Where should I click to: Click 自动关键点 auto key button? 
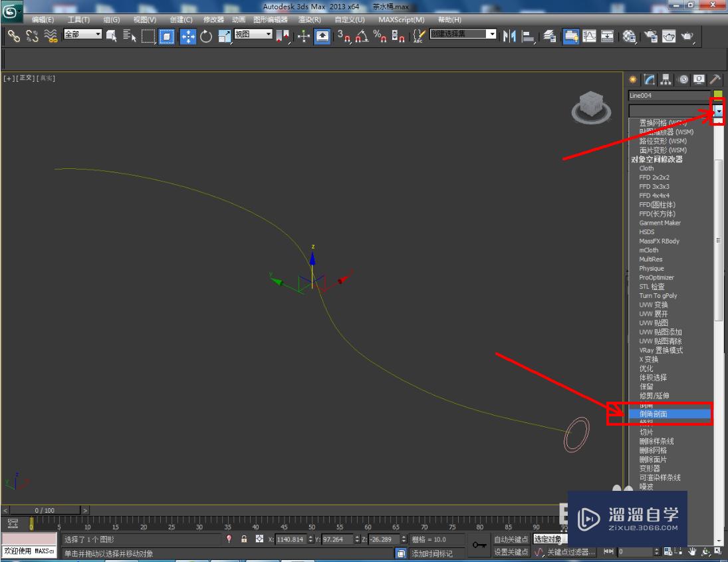click(x=511, y=539)
